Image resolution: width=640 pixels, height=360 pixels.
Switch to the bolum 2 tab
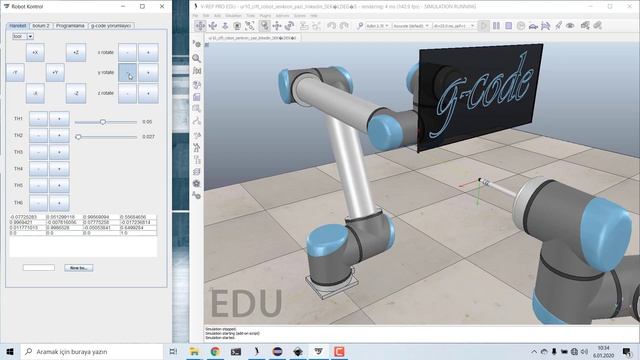(41, 26)
